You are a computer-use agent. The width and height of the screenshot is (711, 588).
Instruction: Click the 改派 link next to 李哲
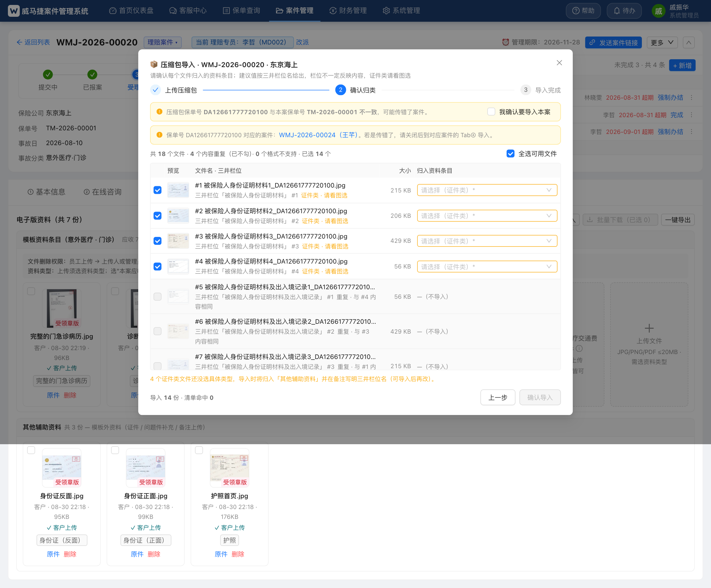303,42
